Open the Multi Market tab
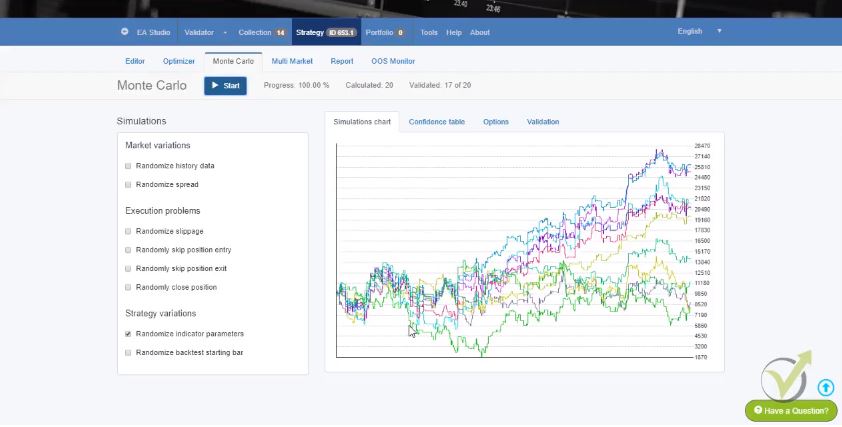Screen dimensions: 842x427 [292, 61]
